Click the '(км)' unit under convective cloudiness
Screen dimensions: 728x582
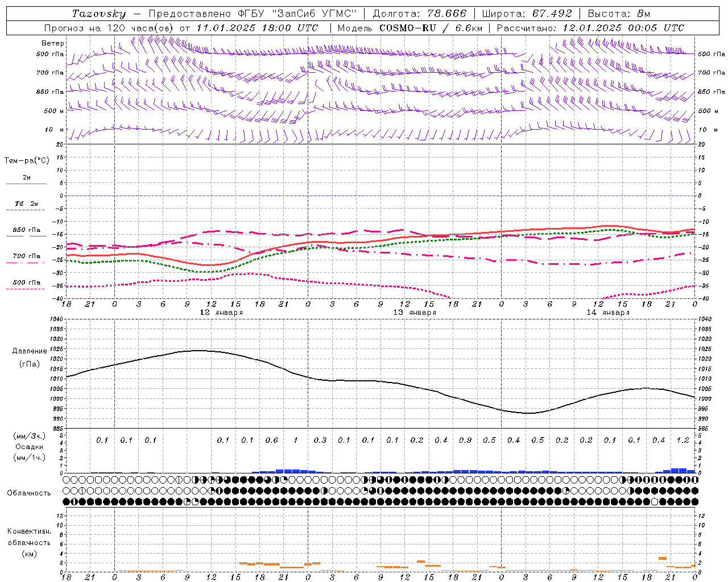(x=30, y=554)
